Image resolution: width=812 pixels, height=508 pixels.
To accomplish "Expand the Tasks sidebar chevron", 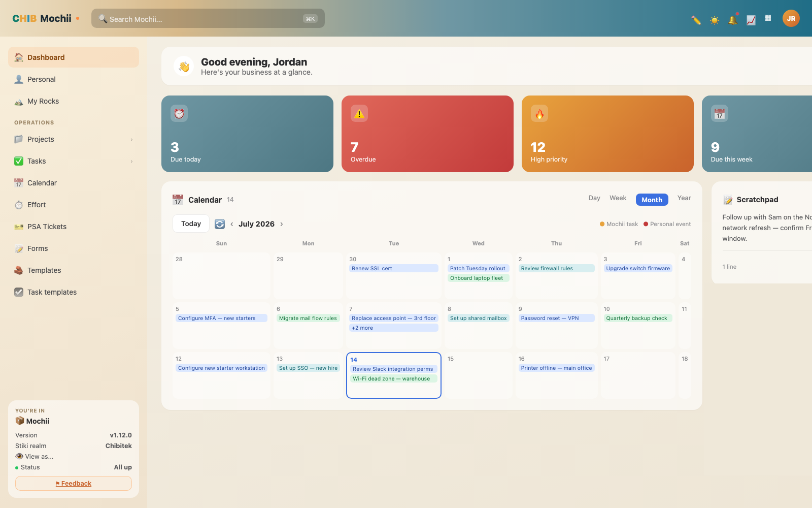I will click(131, 162).
